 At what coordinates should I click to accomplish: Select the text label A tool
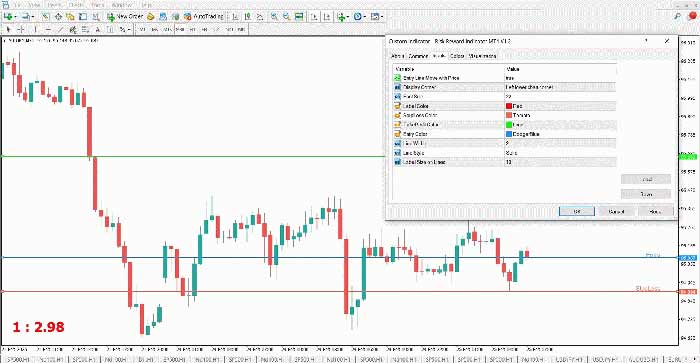pos(98,29)
